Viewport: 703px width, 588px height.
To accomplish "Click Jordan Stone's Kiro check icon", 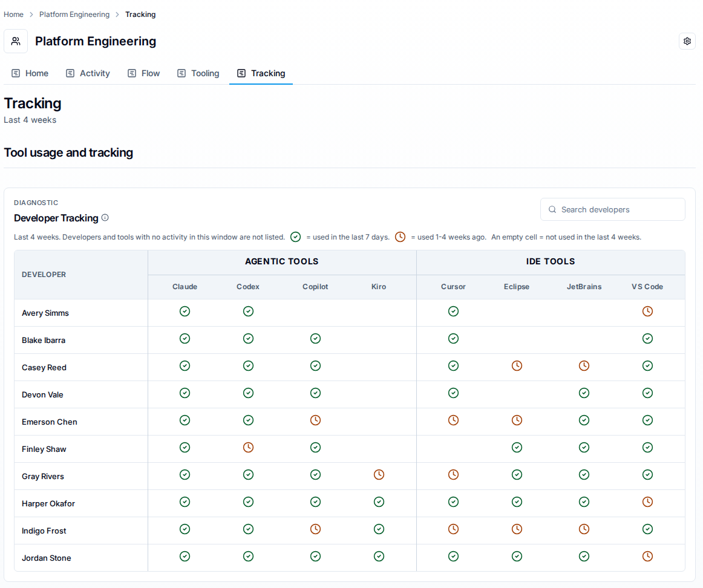I will click(379, 557).
